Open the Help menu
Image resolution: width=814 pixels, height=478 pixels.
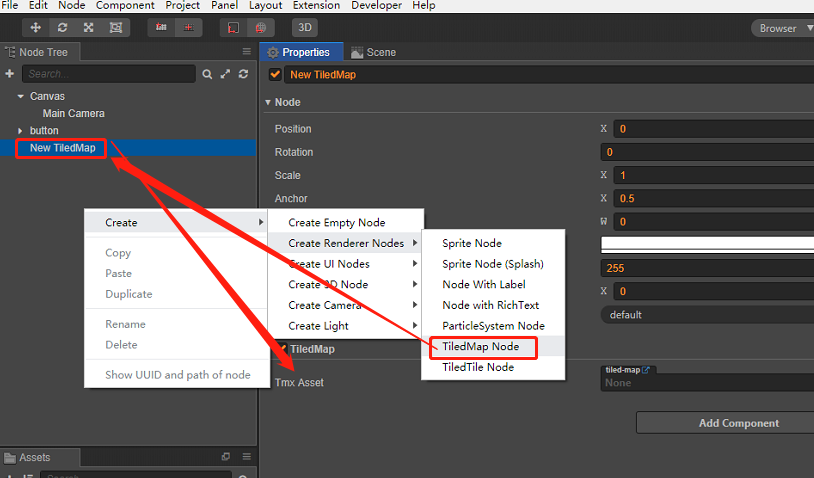pos(424,5)
